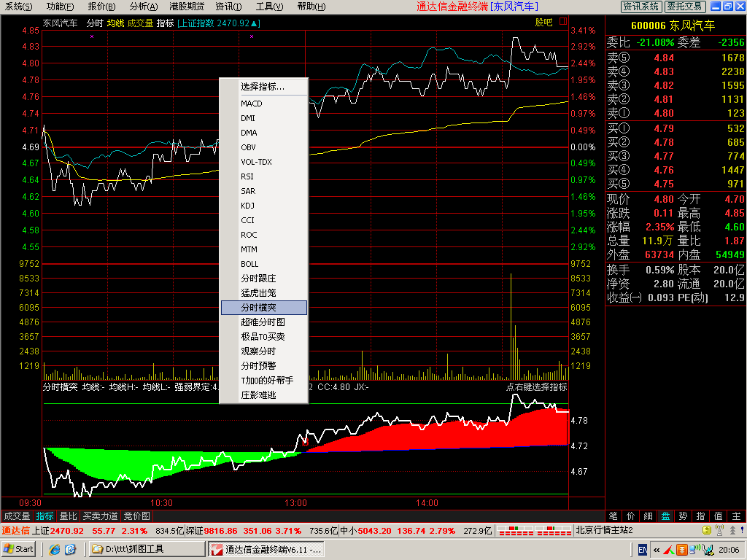Select 超准分时图 indicator

pos(263,322)
